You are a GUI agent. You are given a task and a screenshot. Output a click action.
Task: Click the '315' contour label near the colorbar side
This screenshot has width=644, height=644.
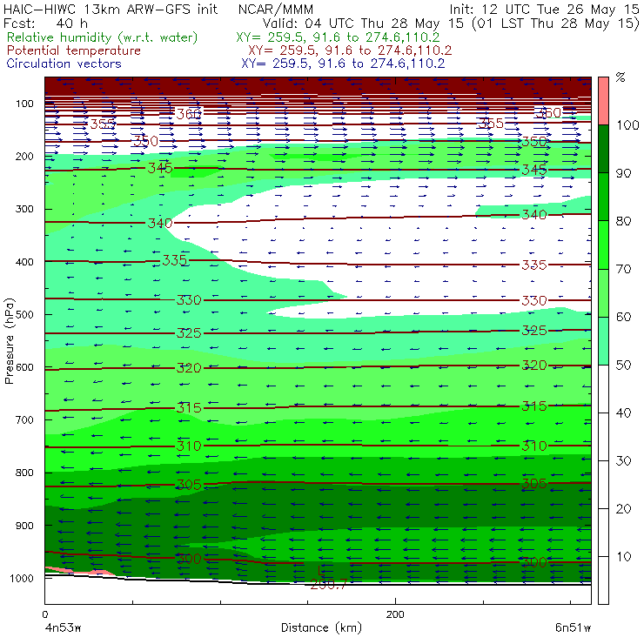click(x=534, y=406)
